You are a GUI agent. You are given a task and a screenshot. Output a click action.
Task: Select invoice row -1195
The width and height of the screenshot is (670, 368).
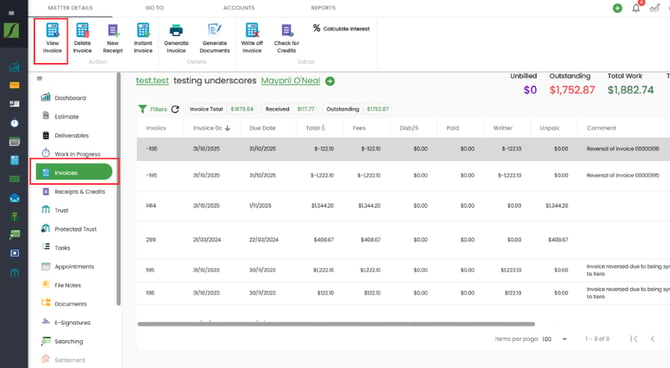(403, 175)
